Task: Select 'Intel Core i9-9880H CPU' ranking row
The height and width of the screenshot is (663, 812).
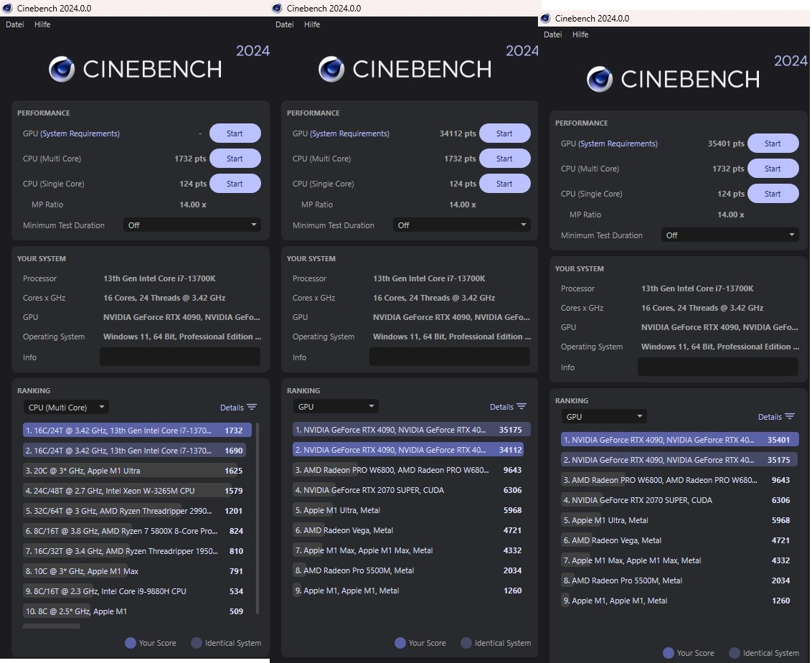Action: (x=137, y=591)
